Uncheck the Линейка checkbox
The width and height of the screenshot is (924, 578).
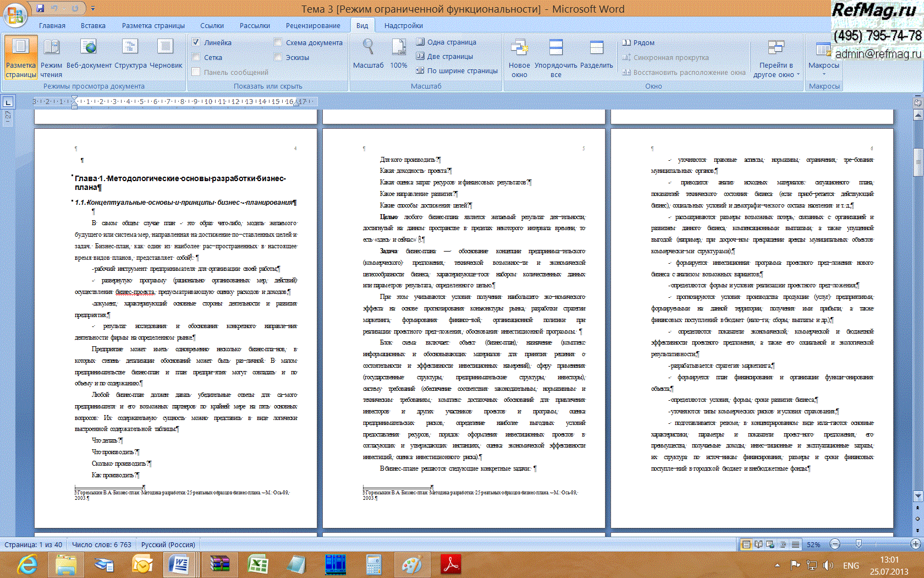click(x=196, y=42)
